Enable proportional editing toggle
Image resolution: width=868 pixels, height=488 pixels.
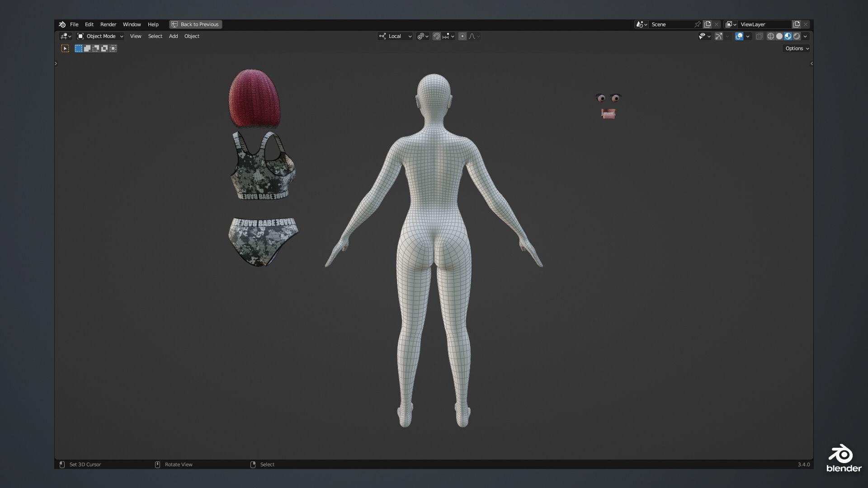[462, 36]
